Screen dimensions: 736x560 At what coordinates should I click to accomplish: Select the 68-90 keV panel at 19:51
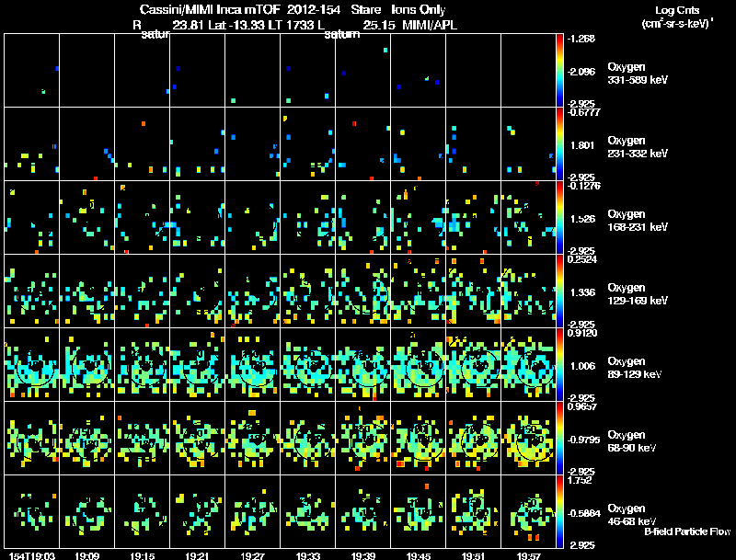[x=473, y=438]
